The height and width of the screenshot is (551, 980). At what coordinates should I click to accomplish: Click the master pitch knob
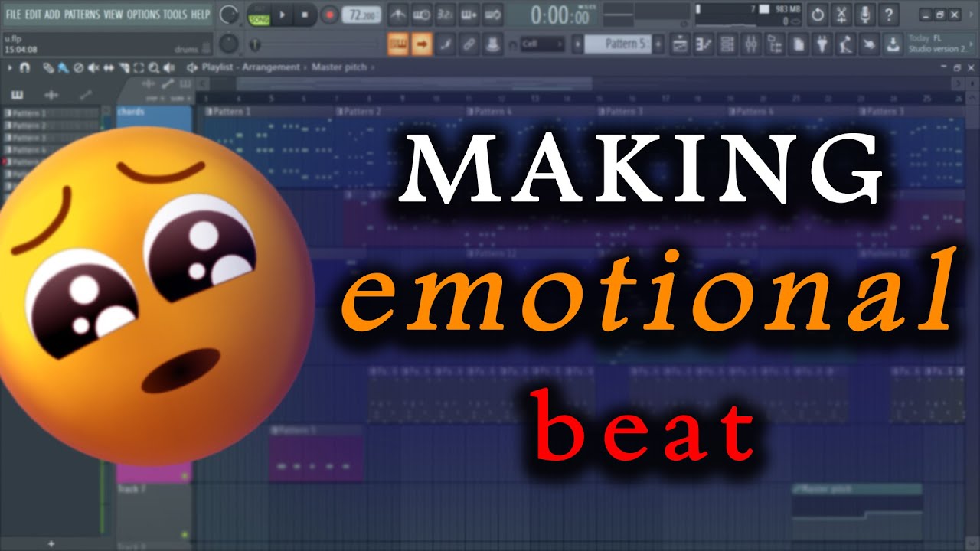point(228,44)
